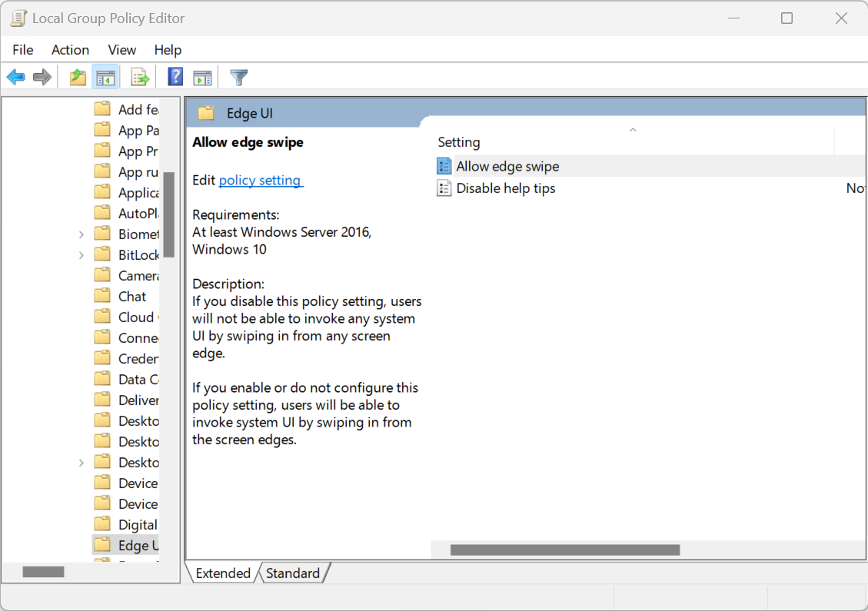
Task: Click the Chat folder icon in tree
Action: point(102,296)
